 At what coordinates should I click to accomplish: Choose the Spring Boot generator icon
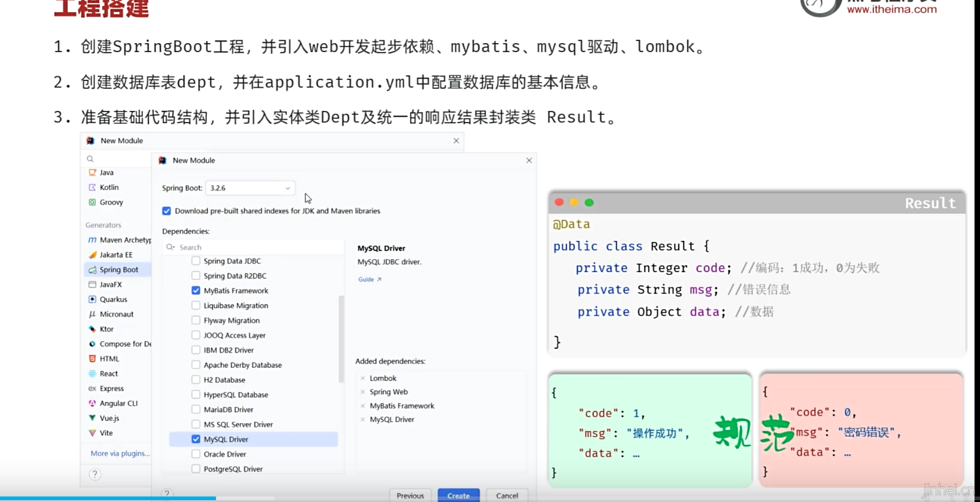click(92, 269)
